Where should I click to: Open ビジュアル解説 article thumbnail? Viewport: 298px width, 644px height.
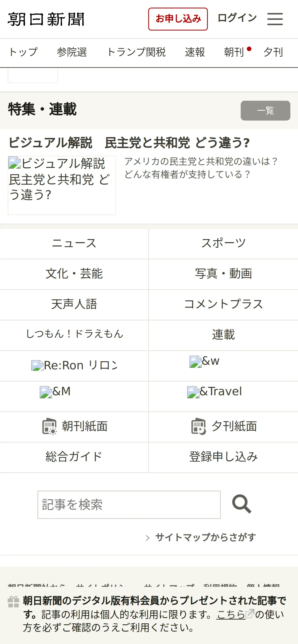(x=62, y=185)
